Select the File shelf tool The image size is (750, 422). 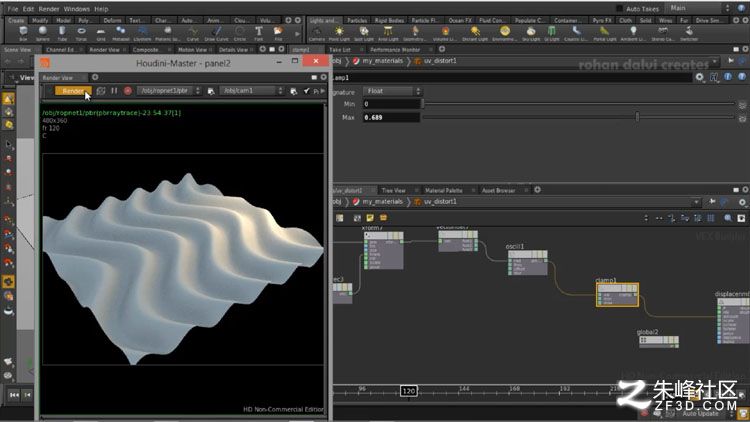point(278,33)
